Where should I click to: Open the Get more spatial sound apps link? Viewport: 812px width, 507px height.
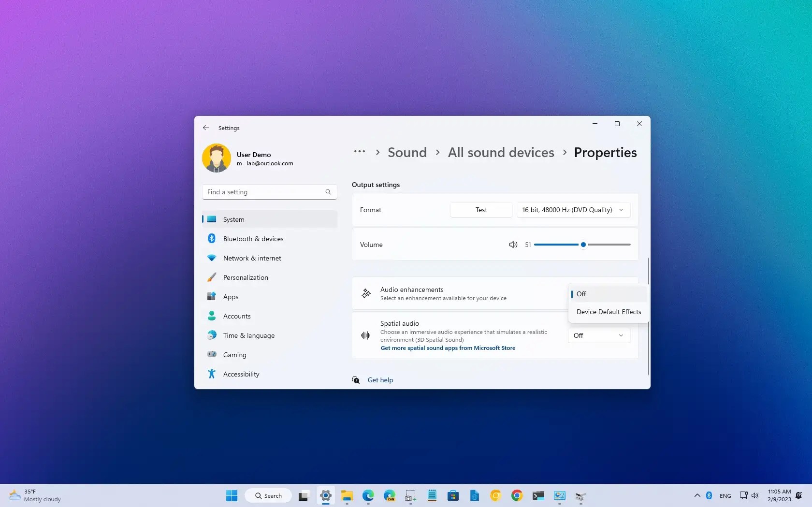tap(448, 348)
